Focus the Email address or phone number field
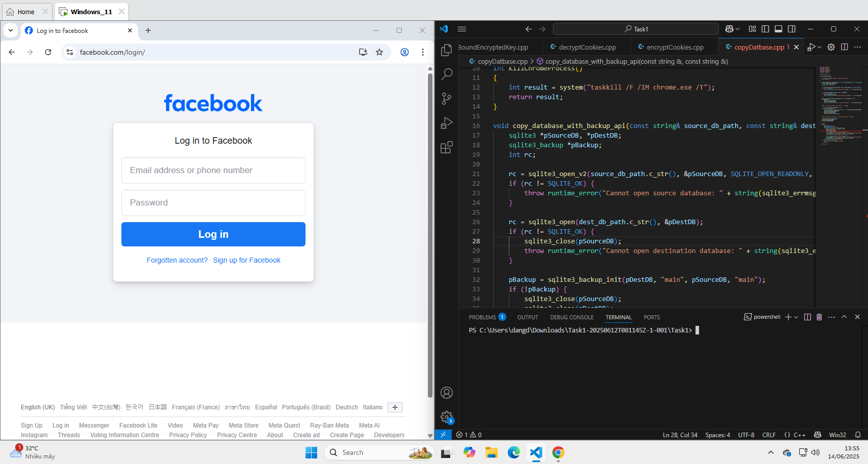Viewport: 868px width, 464px height. (x=213, y=171)
